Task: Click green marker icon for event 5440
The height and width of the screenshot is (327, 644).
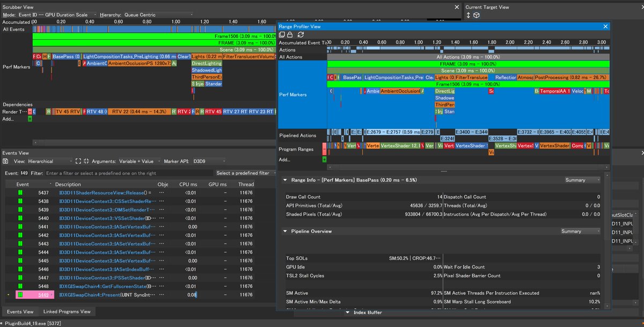Action: pyautogui.click(x=20, y=218)
